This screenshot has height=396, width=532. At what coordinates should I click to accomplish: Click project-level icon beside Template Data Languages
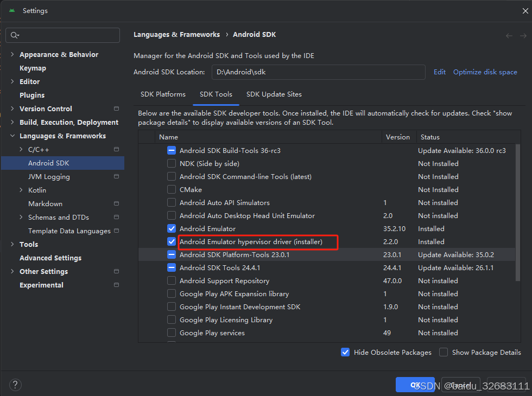tap(116, 231)
